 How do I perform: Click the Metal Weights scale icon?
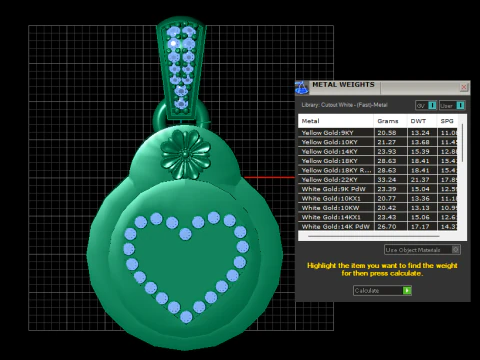point(302,88)
